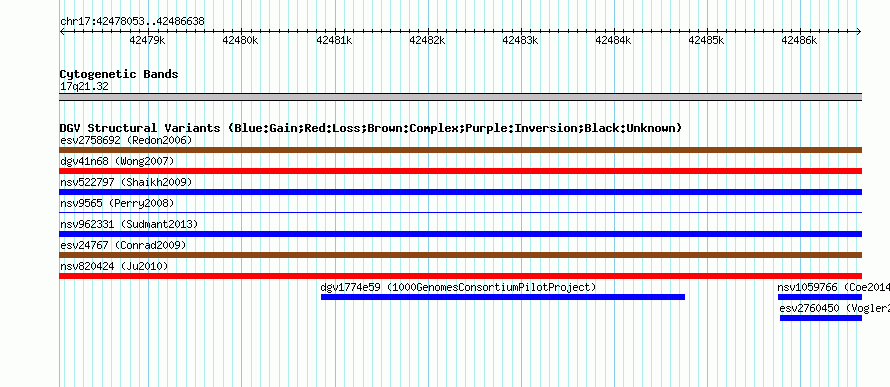Select the esv2760450 (Vogler) blue bar

[821, 318]
